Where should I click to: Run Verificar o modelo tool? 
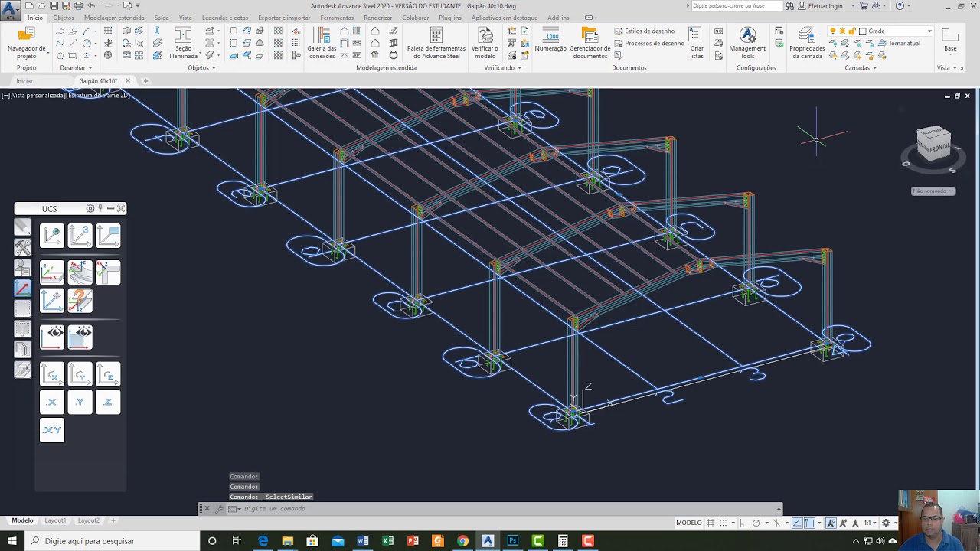click(x=485, y=43)
